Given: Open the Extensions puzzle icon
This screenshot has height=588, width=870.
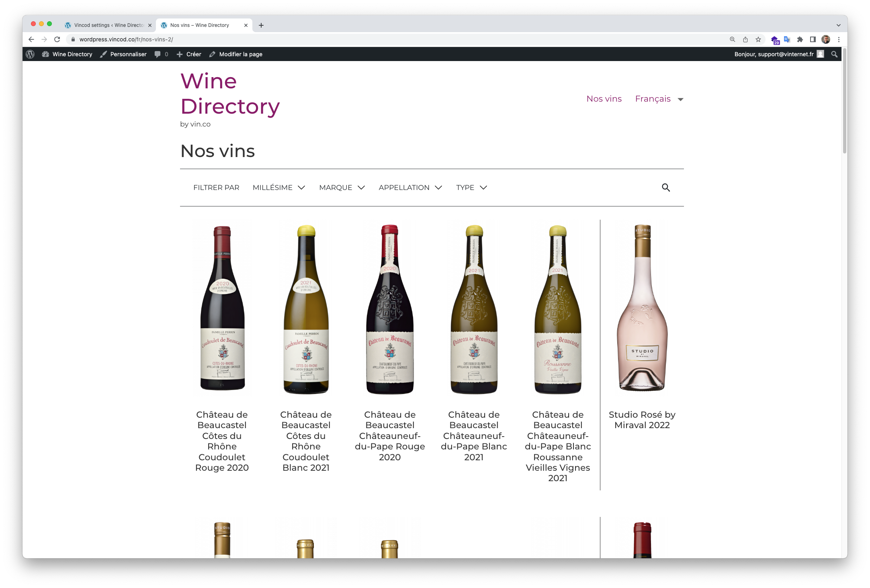Looking at the screenshot, I should click(x=800, y=39).
